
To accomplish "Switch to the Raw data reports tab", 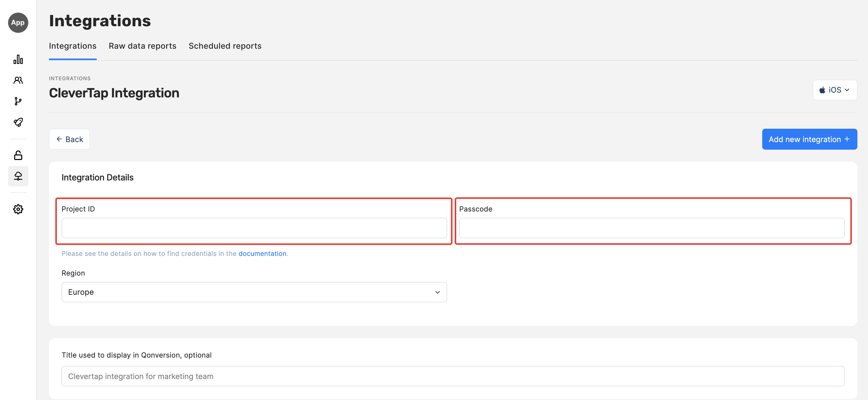I will point(142,46).
